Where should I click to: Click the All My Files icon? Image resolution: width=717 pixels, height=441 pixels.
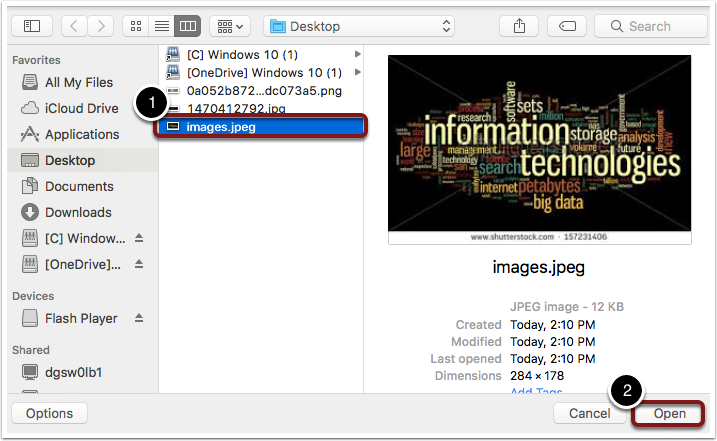30,82
